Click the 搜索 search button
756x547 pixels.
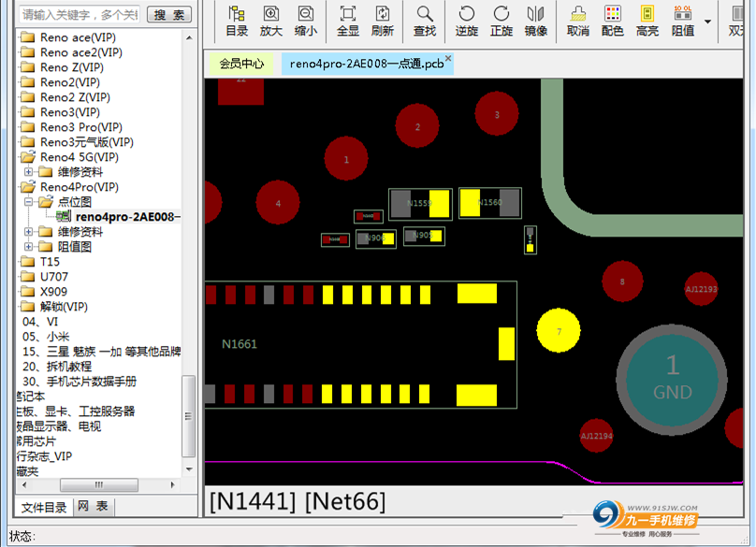[169, 14]
